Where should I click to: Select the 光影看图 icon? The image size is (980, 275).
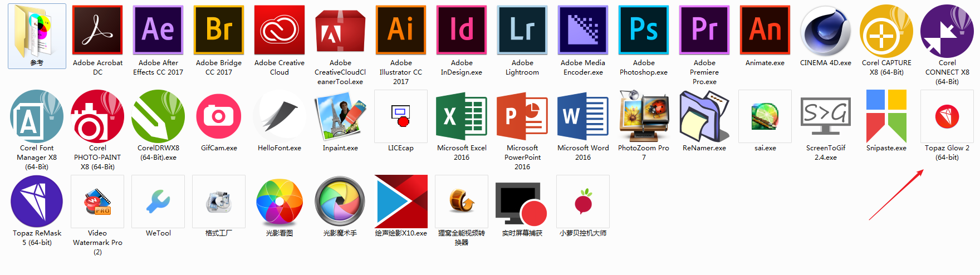coord(280,202)
